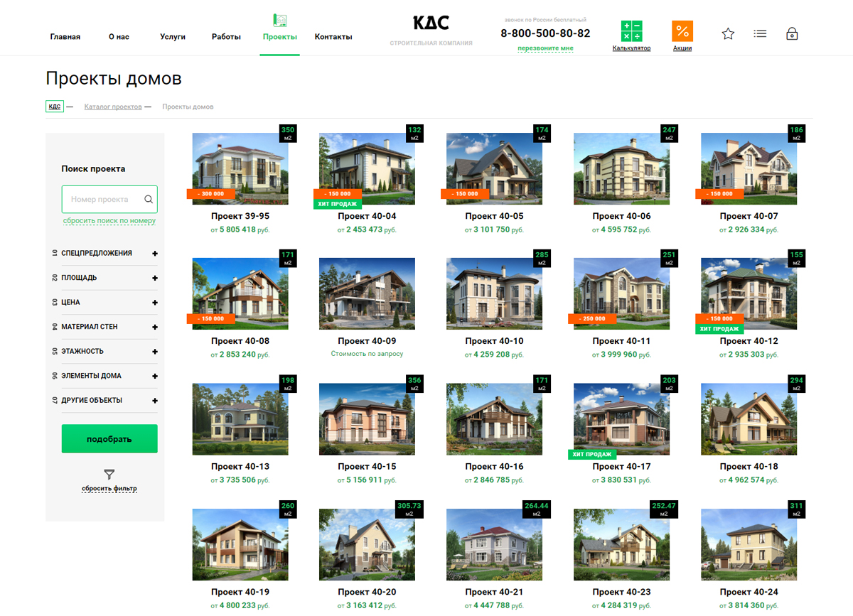This screenshot has width=853, height=616.
Task: Click сбросить поиск по номеру link
Action: coord(109,221)
